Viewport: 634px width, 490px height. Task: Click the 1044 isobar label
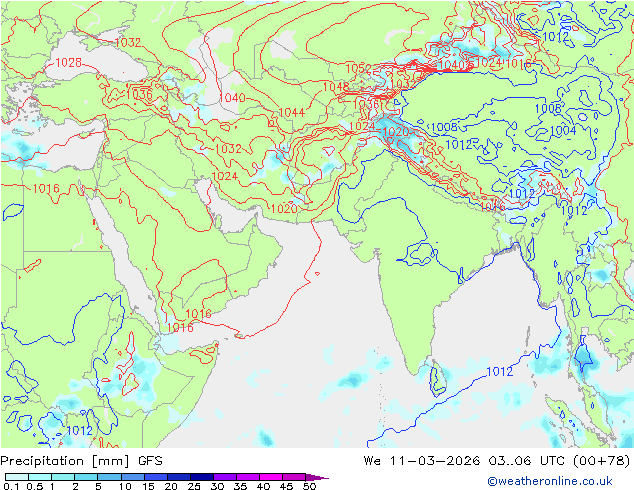(292, 112)
